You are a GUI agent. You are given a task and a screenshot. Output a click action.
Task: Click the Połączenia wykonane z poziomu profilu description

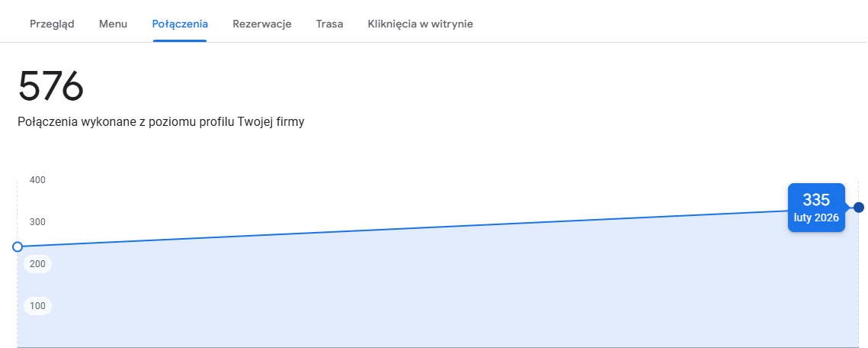[x=161, y=122]
